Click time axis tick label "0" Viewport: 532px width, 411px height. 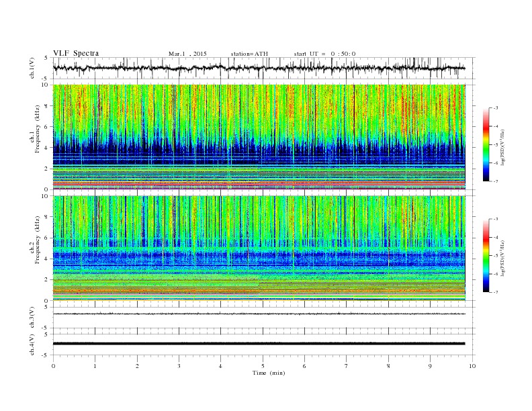53,366
